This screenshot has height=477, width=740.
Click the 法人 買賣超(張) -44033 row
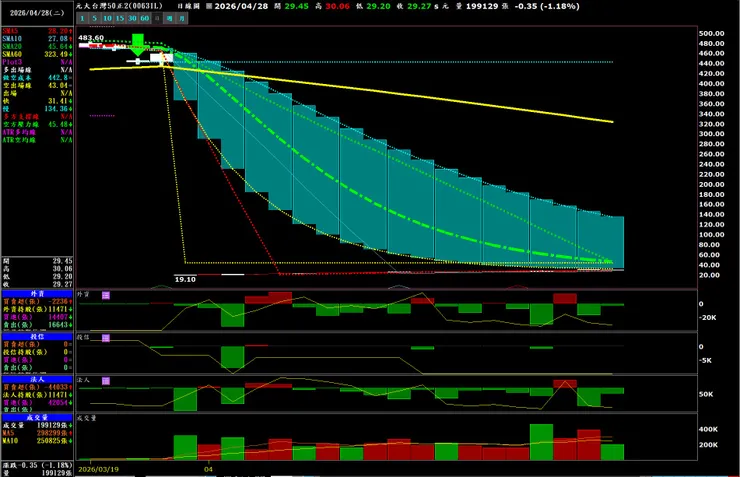(x=37, y=387)
